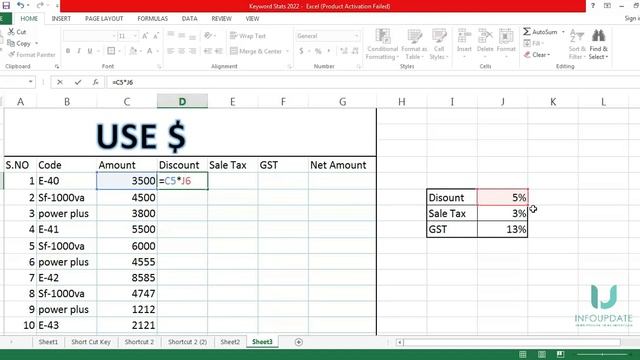
Task: Switch to Page Layout view in status bar
Action: pos(542,354)
